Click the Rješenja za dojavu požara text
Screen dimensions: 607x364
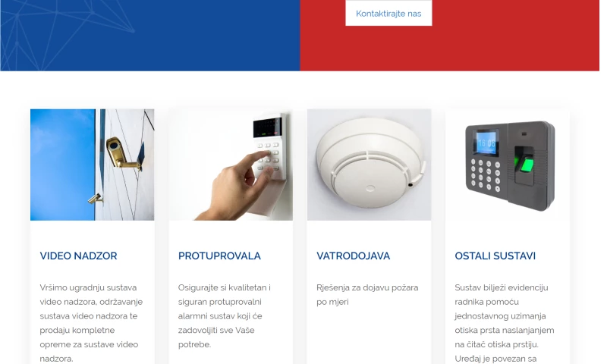pos(367,295)
